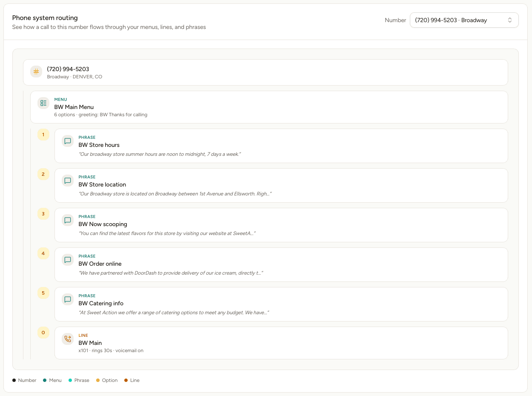Click the Phrase legend dot

click(70, 380)
